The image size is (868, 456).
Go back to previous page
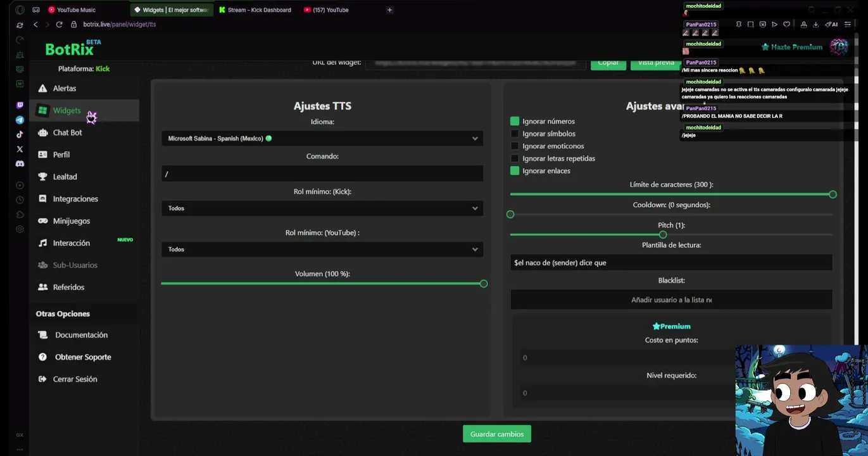point(35,24)
